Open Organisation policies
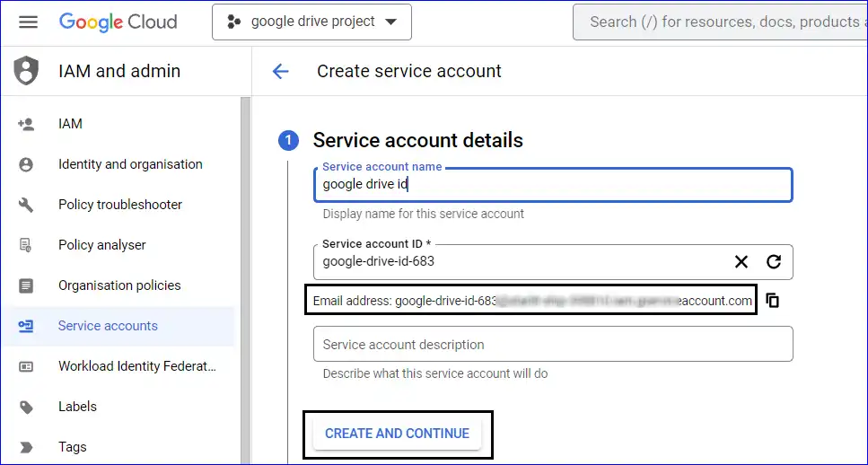This screenshot has width=868, height=465. pyautogui.click(x=118, y=285)
